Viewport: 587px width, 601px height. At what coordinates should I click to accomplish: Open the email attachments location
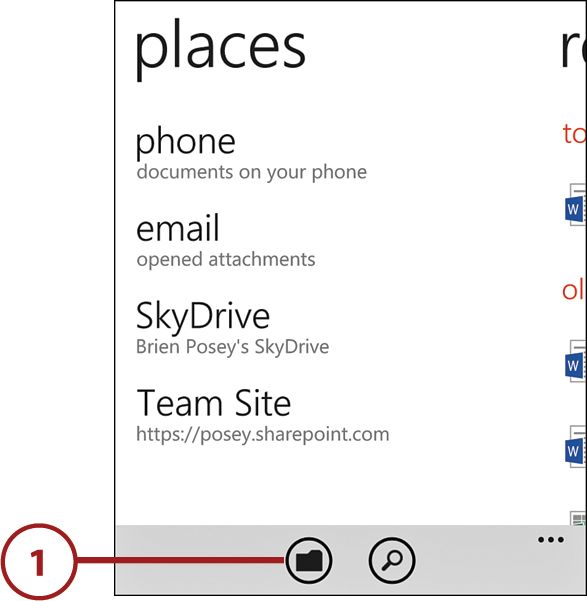tap(225, 241)
